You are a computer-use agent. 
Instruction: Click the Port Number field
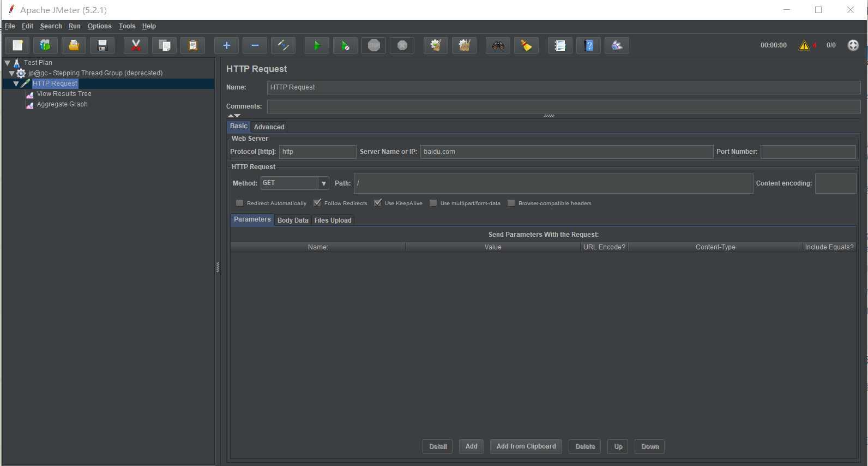point(808,152)
